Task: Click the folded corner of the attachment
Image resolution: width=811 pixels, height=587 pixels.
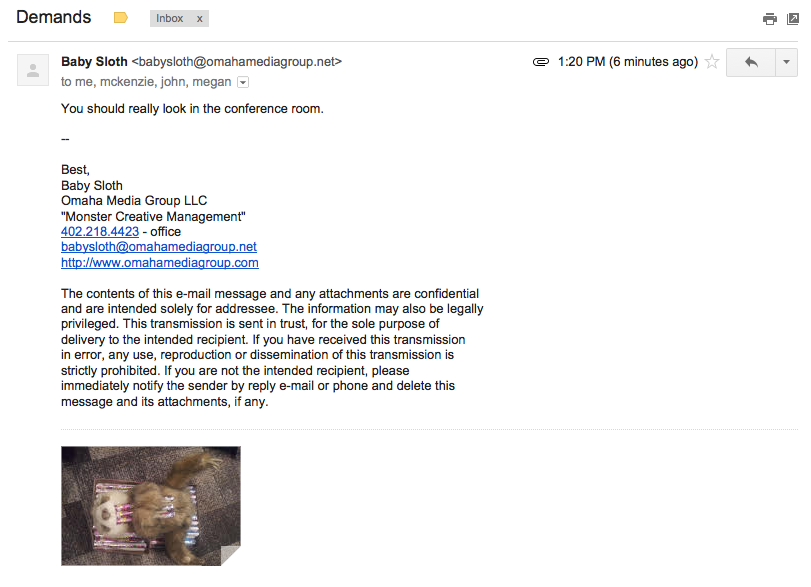Action: 231,555
